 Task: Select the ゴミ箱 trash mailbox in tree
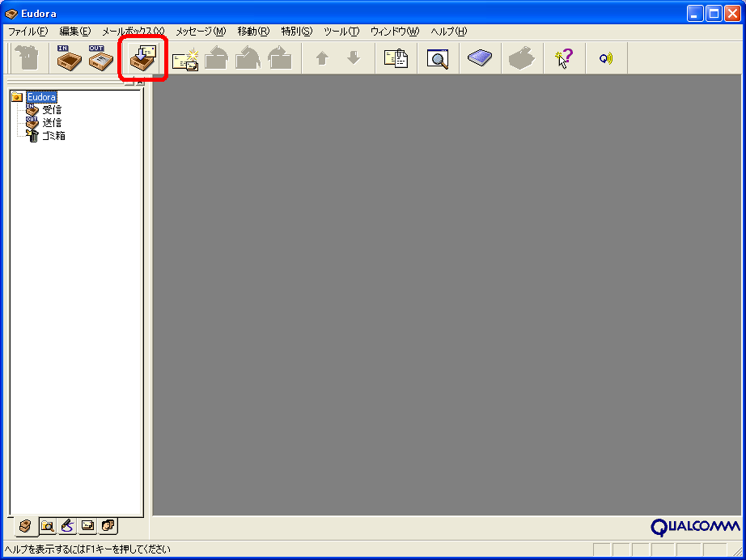53,136
